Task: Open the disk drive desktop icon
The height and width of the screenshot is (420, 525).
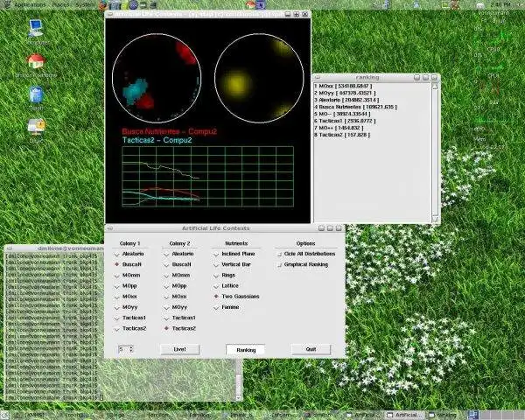Action: (x=36, y=130)
